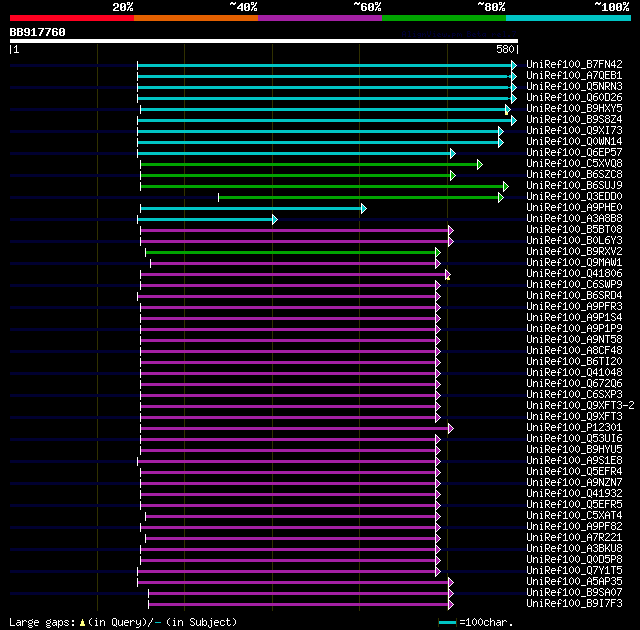The height and width of the screenshot is (630, 640).
Task: Click the arrowhead with gap marker on UniRef100_Q41806
Action: [448, 275]
